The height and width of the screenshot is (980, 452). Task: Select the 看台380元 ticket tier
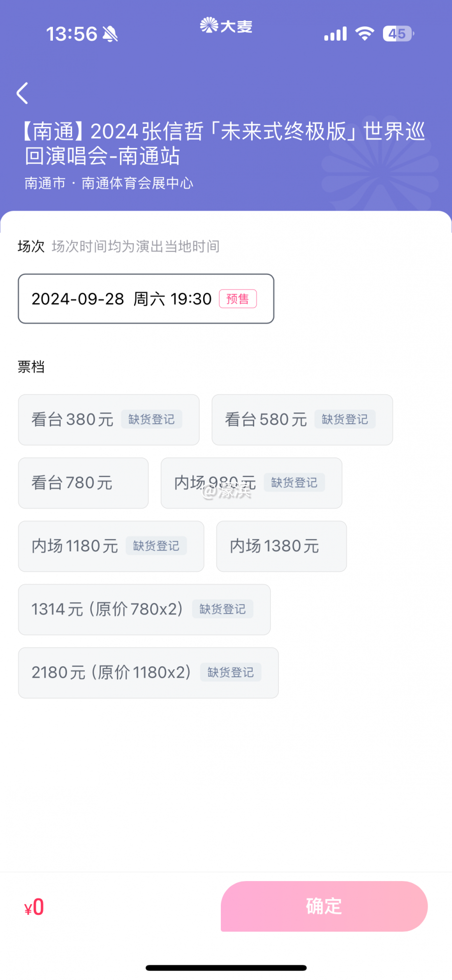click(109, 420)
